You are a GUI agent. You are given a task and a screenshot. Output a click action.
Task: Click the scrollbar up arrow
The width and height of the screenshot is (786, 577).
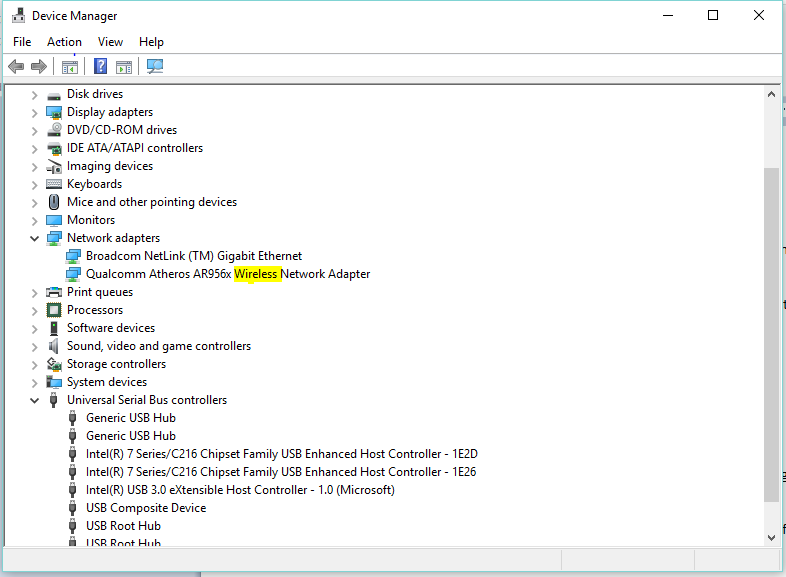771,94
